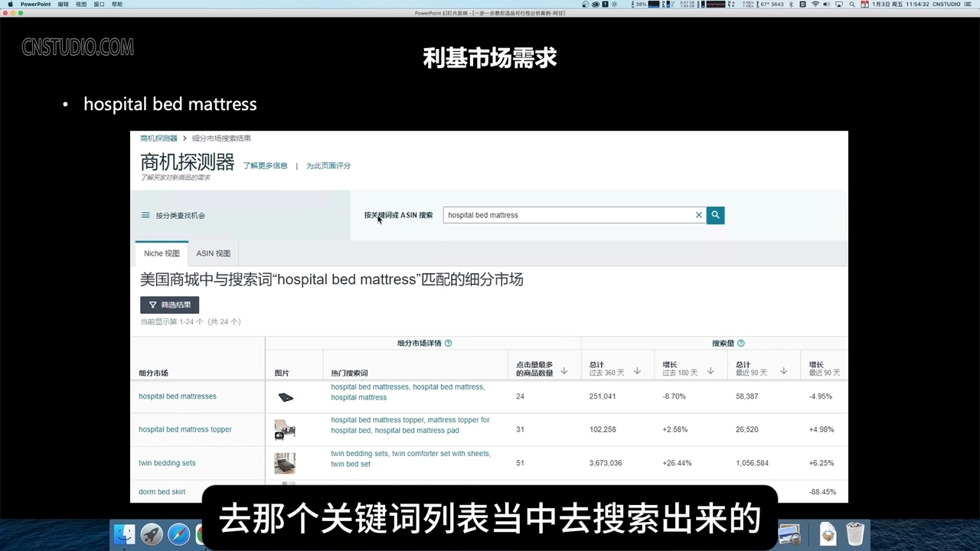This screenshot has height=551, width=980.
Task: Click the twin bedding sets product thumbnail
Action: coord(284,463)
